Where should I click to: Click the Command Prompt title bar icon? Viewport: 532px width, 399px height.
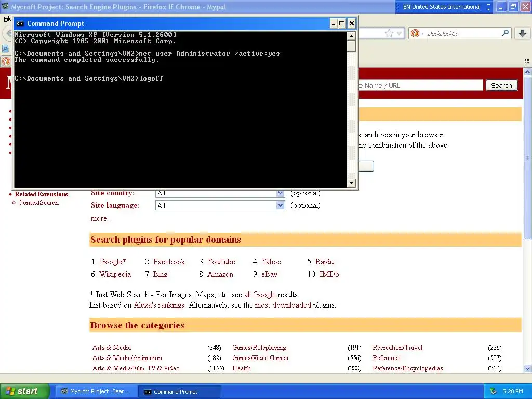pos(20,23)
